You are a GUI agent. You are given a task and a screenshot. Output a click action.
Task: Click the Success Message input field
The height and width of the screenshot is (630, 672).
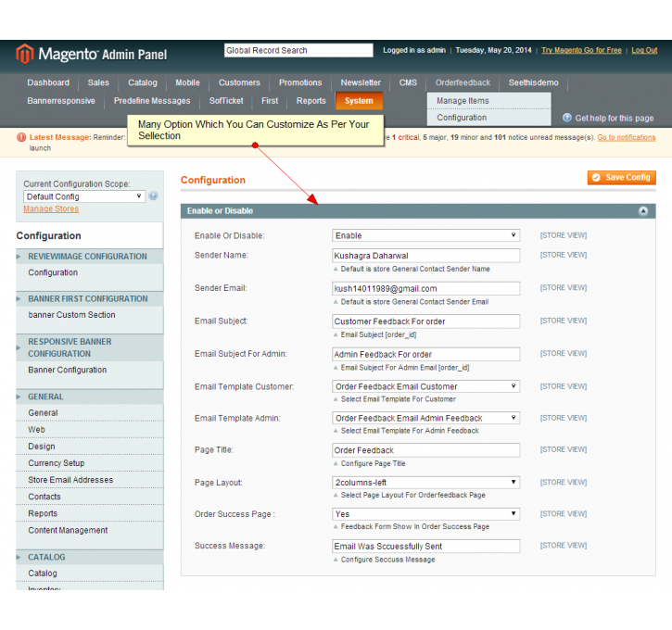426,546
